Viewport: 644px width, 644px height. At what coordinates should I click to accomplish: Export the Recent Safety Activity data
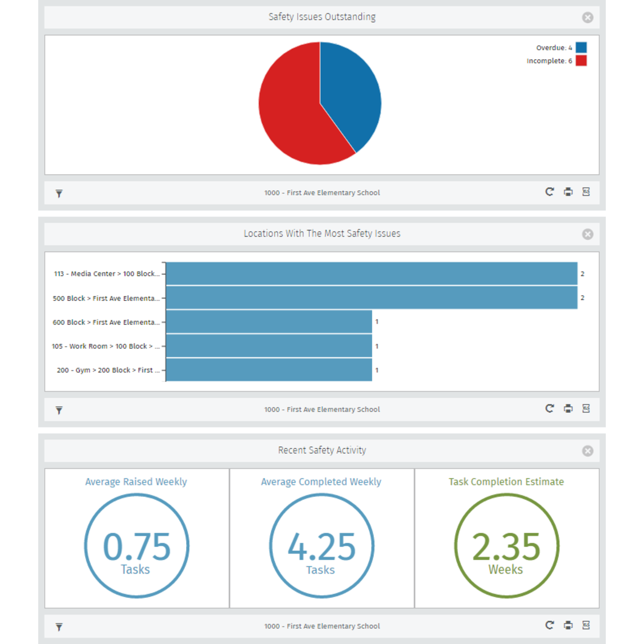point(586,625)
